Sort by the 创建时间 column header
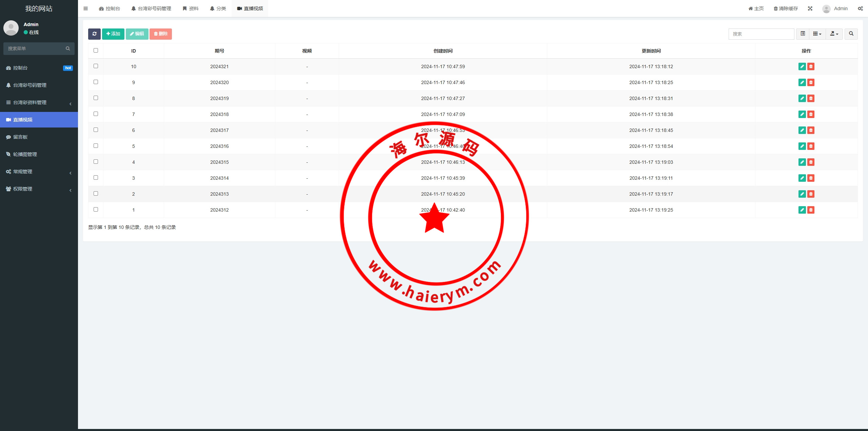 click(443, 51)
